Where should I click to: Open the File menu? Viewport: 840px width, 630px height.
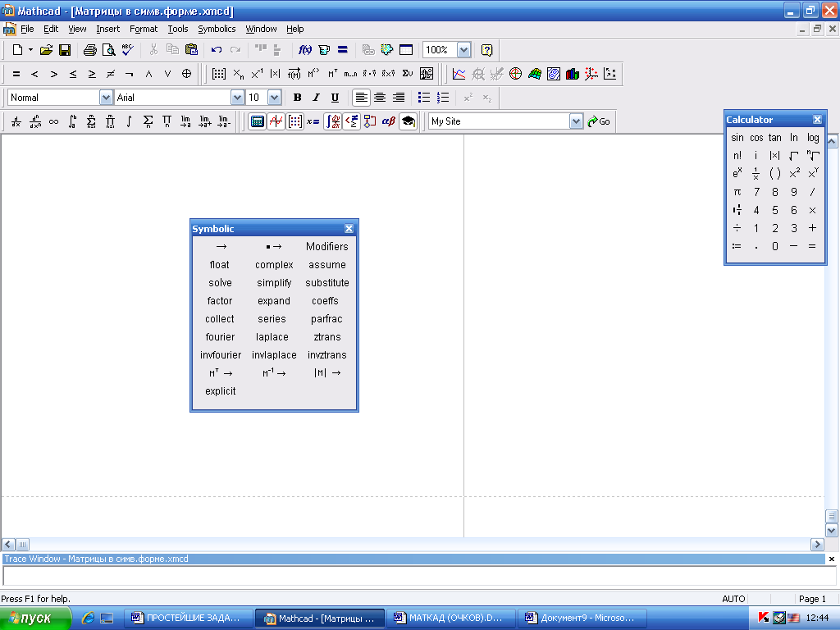click(27, 29)
